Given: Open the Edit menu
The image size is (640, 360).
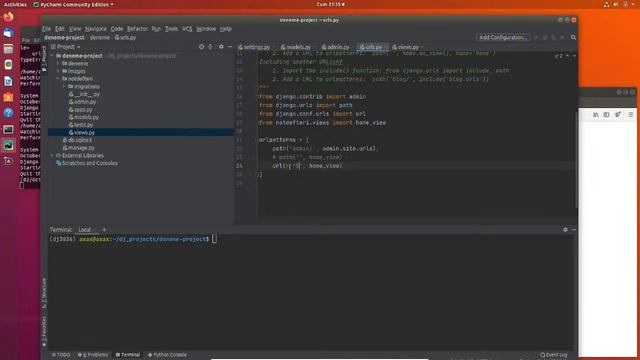Looking at the screenshot, I should [60, 29].
